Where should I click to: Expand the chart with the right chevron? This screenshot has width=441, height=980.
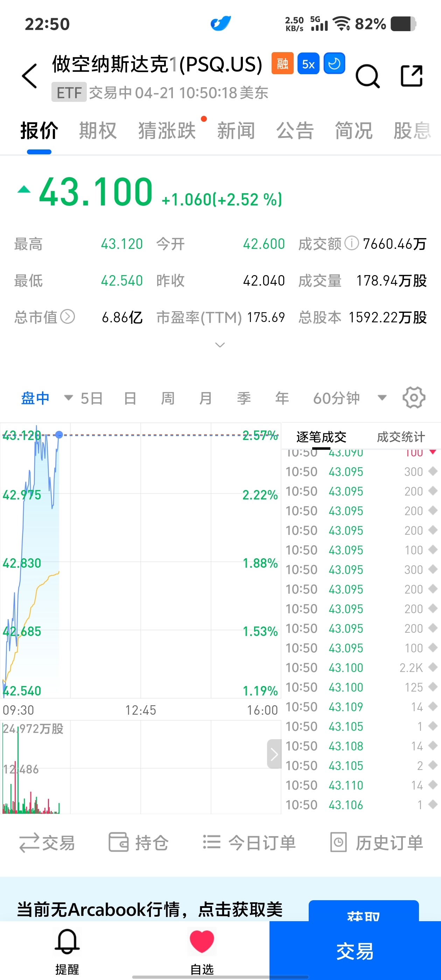point(274,754)
